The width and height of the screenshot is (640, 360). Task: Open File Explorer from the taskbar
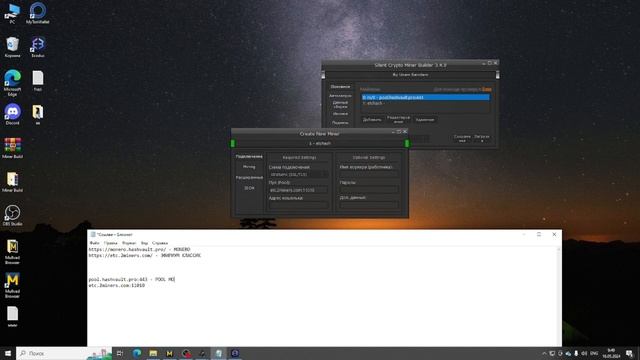point(153,353)
